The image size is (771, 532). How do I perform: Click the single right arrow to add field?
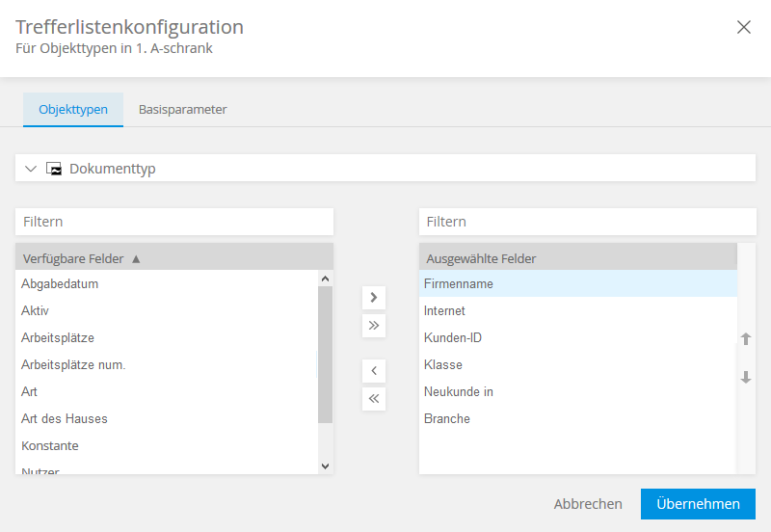point(374,298)
